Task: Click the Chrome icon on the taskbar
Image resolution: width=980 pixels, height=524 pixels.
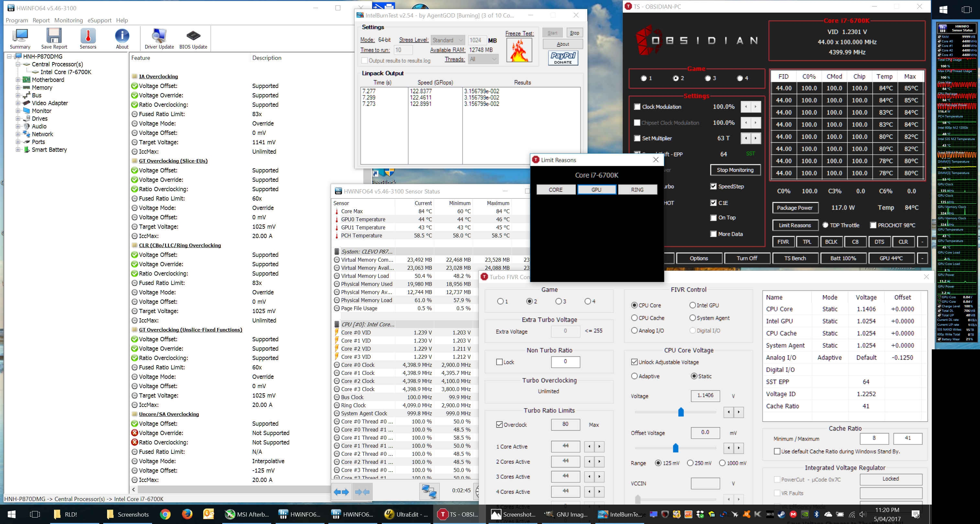Action: tap(165, 514)
